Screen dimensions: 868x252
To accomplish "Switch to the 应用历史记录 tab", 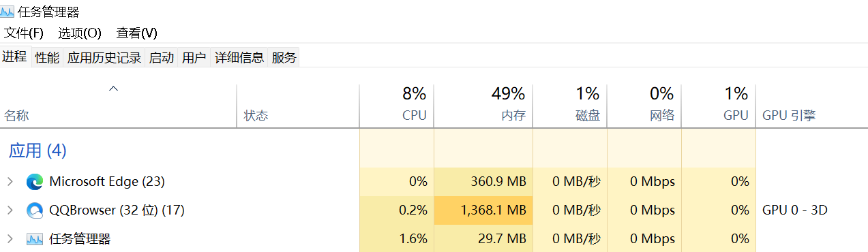I will 104,58.
